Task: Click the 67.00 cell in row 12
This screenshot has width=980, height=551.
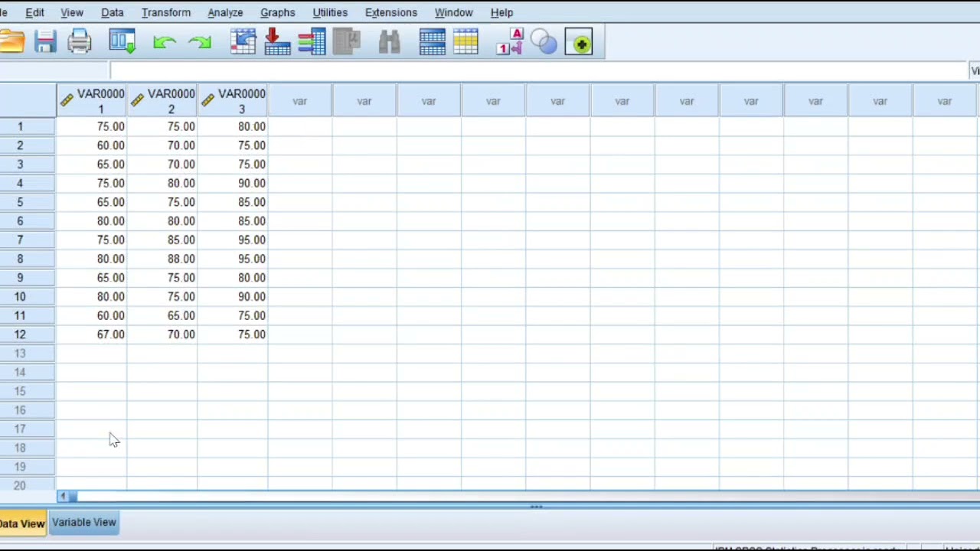Action: click(91, 334)
